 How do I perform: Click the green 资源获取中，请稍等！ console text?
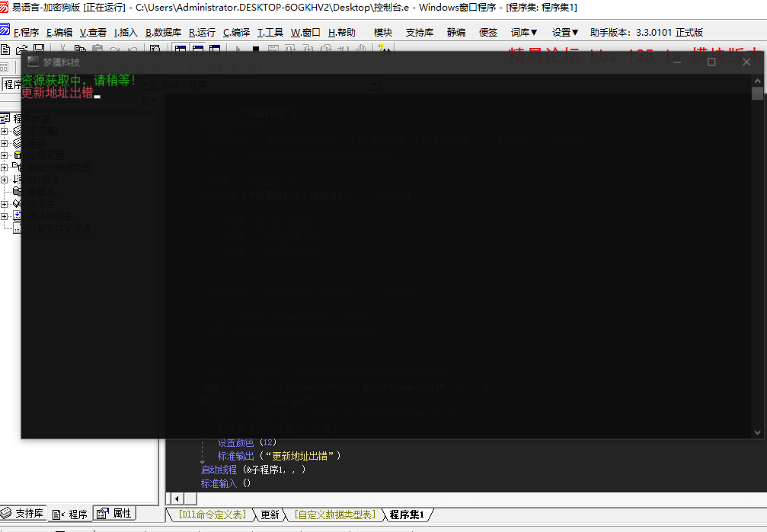click(x=78, y=80)
